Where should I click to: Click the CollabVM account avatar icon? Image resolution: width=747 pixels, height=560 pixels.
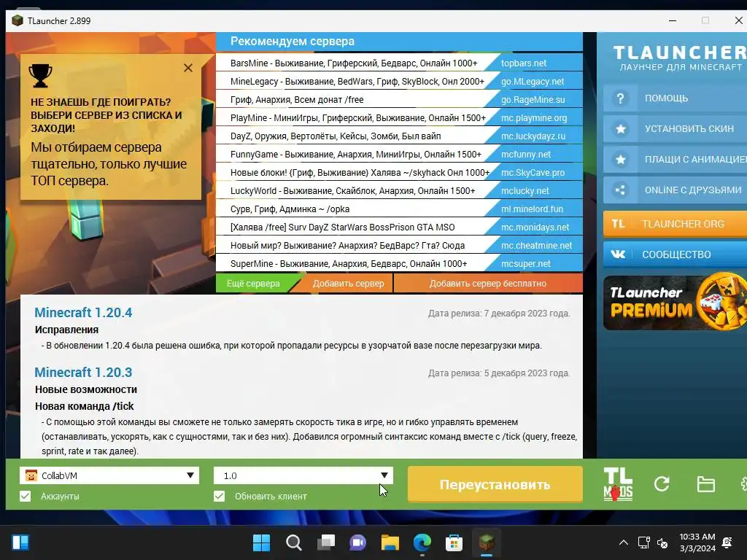pos(31,475)
